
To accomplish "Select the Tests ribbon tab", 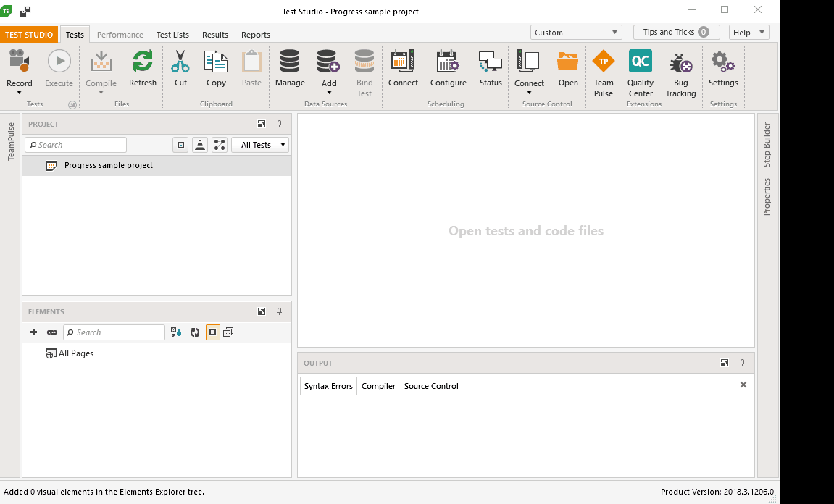I will click(75, 35).
